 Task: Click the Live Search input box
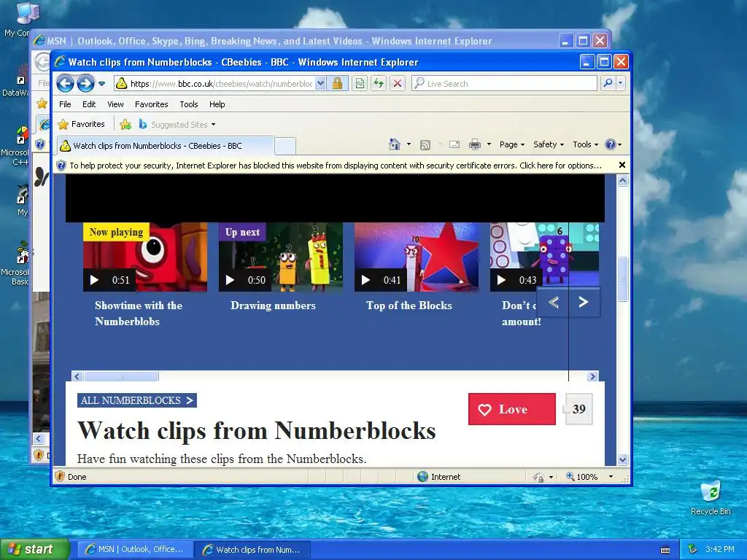pos(505,84)
